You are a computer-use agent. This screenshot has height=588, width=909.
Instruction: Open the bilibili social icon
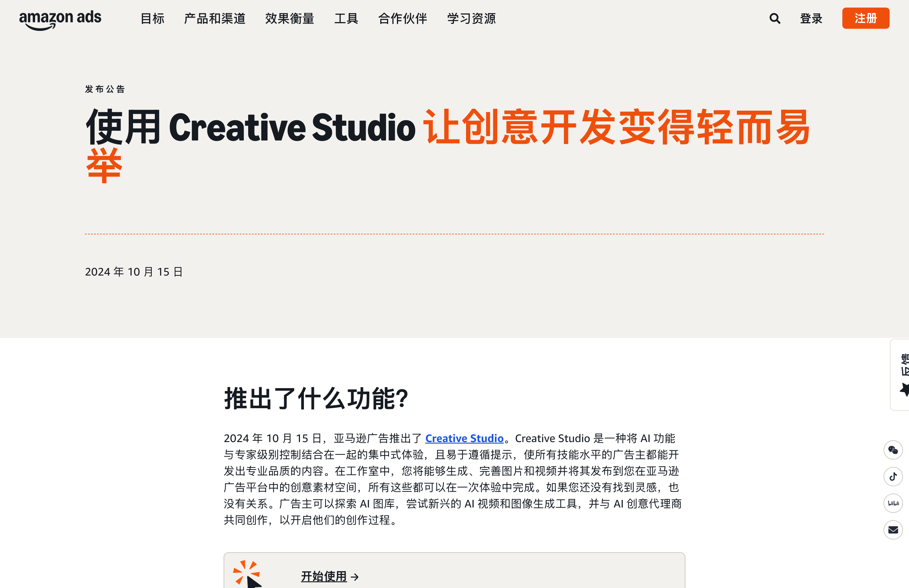point(893,503)
